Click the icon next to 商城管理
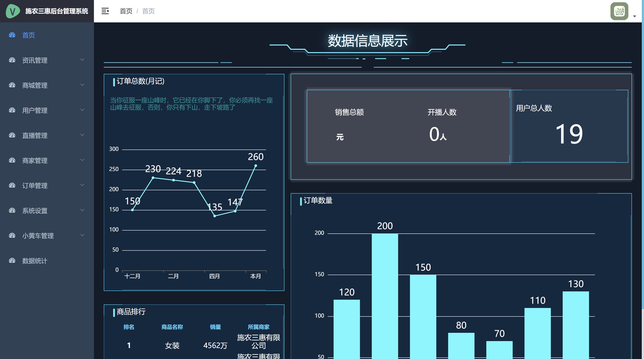 [12, 85]
